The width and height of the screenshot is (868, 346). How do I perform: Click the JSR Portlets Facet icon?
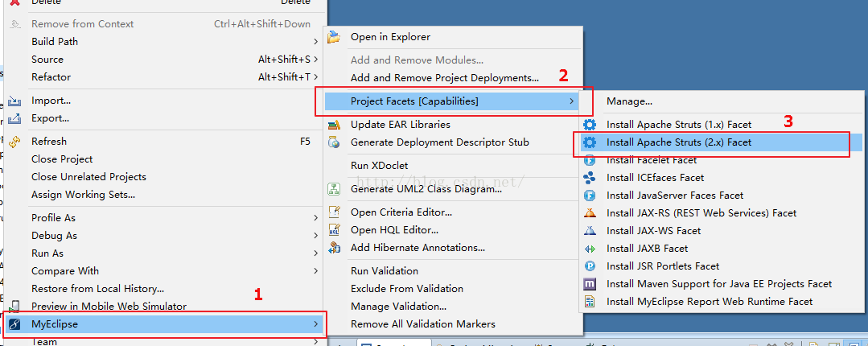[590, 266]
